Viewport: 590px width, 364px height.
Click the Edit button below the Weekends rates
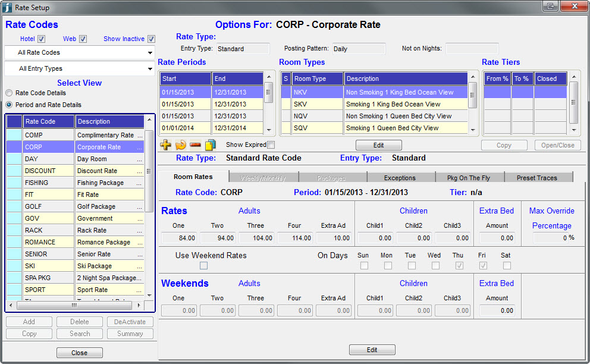pos(372,350)
